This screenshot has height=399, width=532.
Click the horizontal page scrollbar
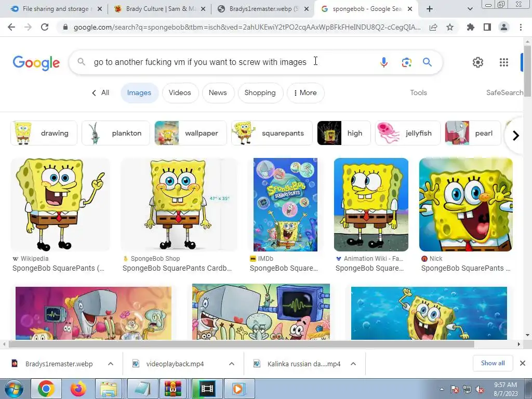pyautogui.click(x=241, y=344)
